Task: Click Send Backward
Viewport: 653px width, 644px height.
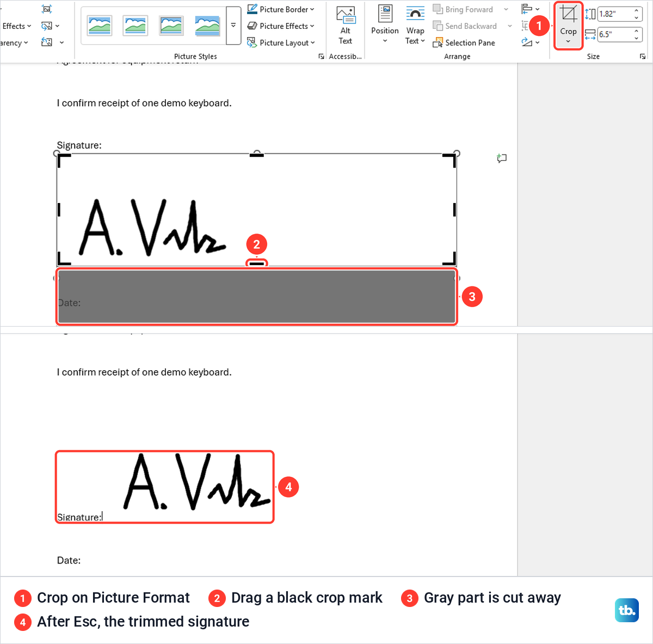Action: pos(465,26)
